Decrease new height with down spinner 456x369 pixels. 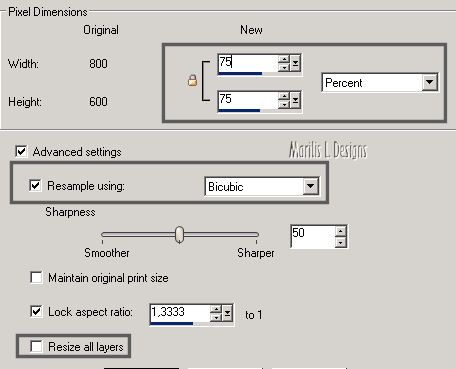click(x=284, y=104)
